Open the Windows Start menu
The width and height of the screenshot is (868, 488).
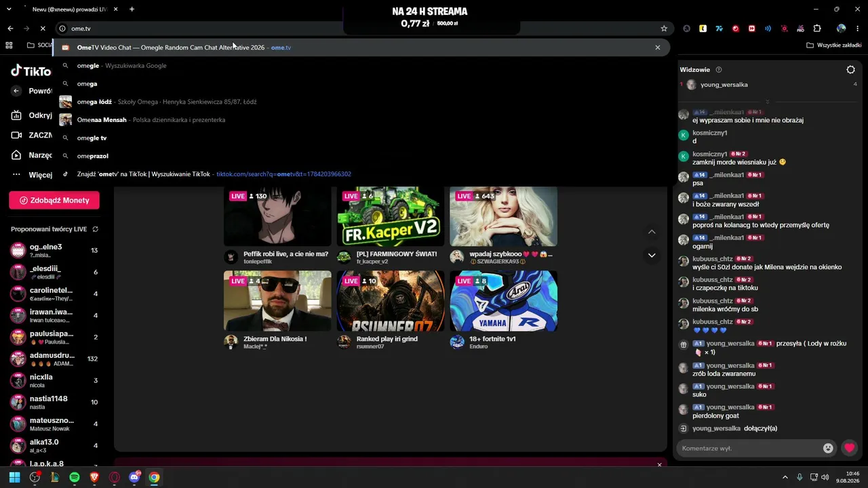[15, 477]
